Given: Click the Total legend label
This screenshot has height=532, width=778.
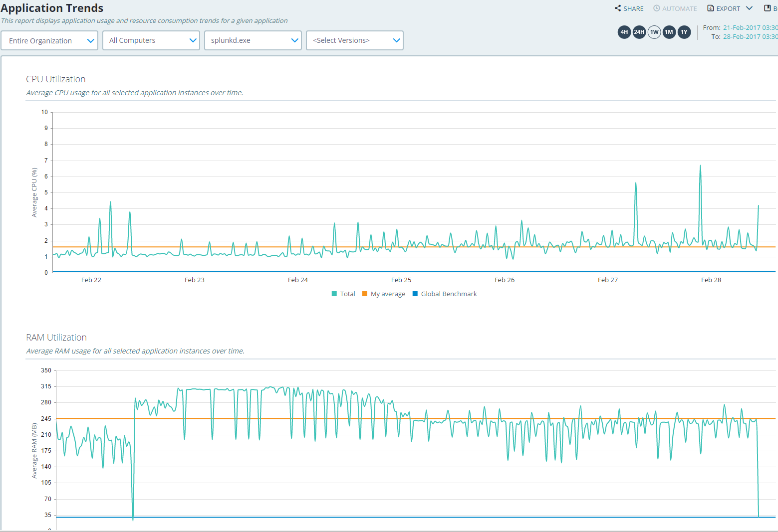Looking at the screenshot, I should (348, 294).
